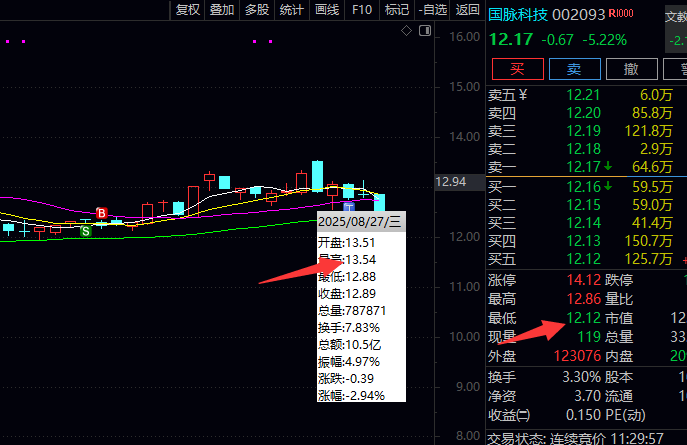687x445 pixels.
Task: Click the 复权 toolbar item
Action: [188, 10]
